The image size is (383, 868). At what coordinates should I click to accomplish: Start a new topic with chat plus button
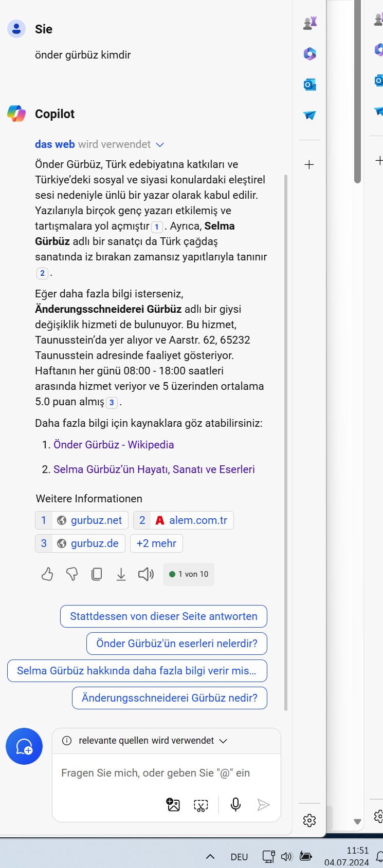pos(24,746)
